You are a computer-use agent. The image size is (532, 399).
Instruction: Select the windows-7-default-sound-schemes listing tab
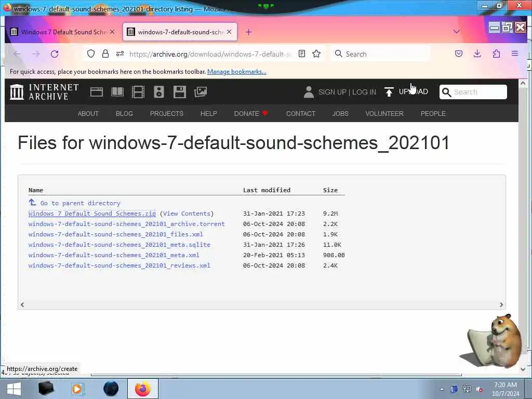click(180, 32)
